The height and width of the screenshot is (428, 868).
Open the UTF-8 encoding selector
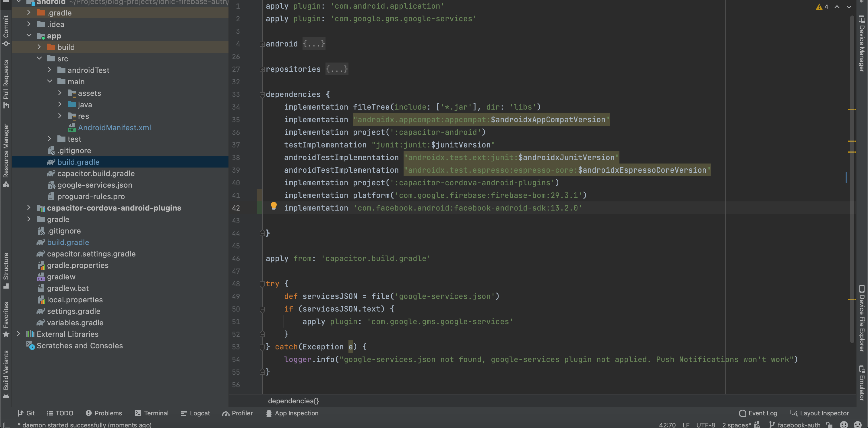coord(706,425)
